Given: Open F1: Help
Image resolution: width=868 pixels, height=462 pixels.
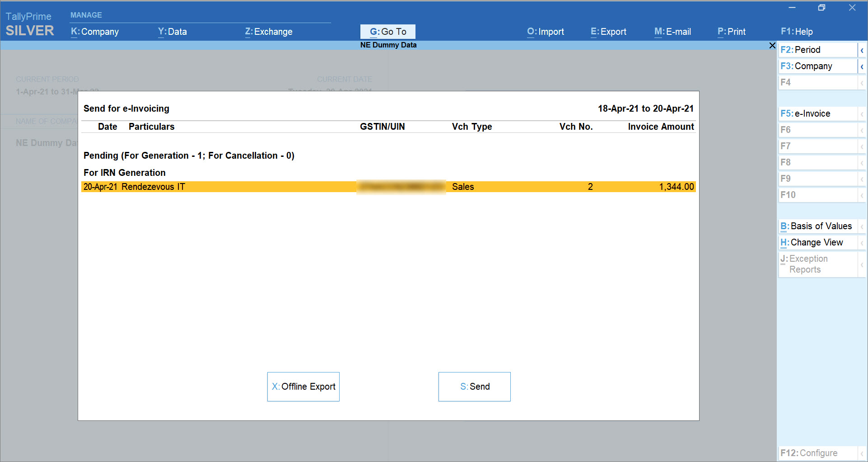Looking at the screenshot, I should (797, 32).
